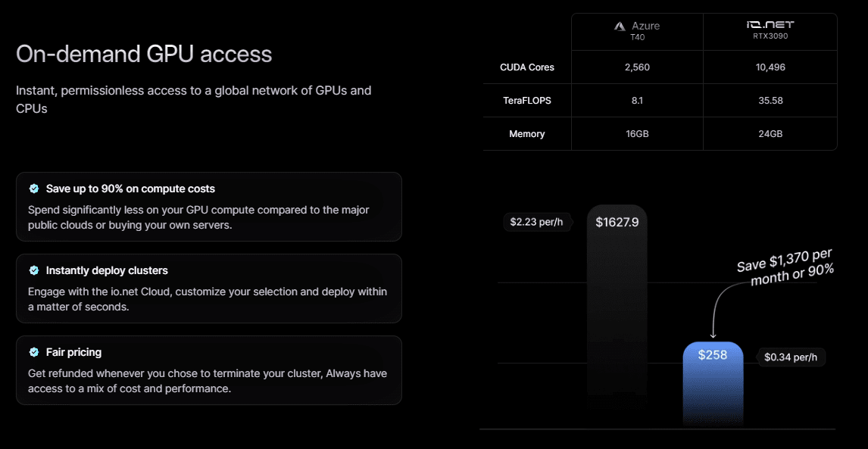Open the Instantly deploy clusters card
The width and height of the screenshot is (868, 449).
(x=208, y=288)
